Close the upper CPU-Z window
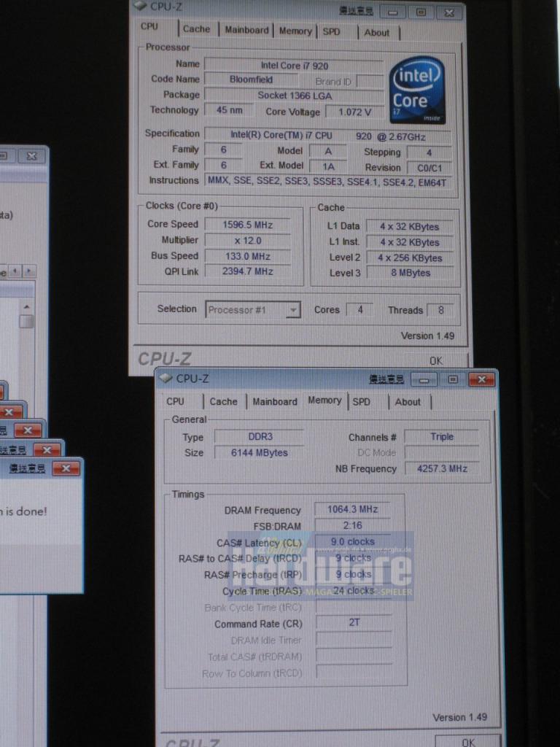 449,13
